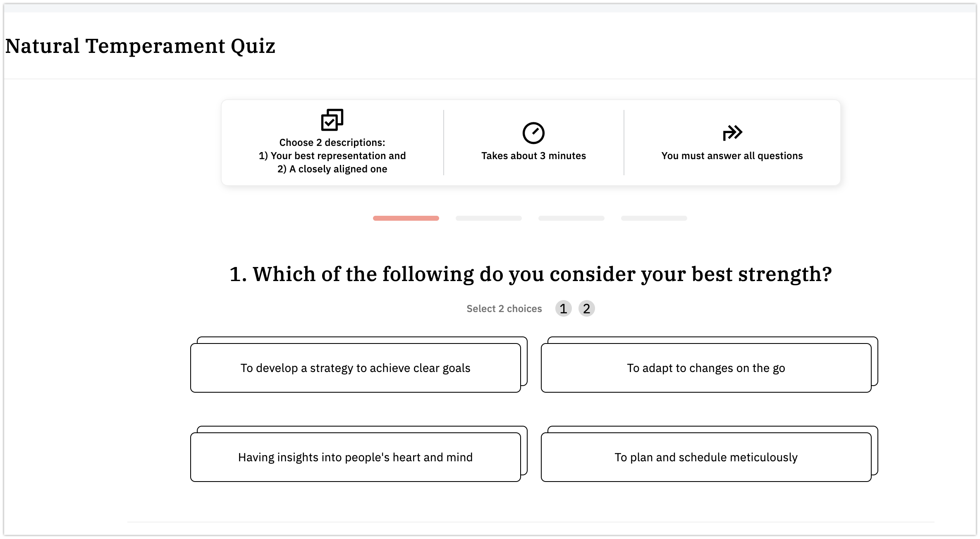Click the first pink progress segment
Image resolution: width=980 pixels, height=539 pixels.
[x=406, y=218]
